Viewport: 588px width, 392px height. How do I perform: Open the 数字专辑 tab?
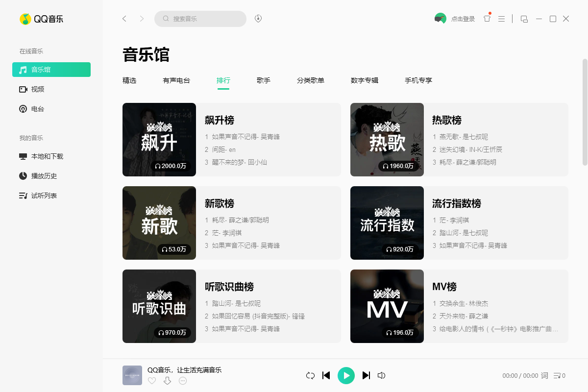tap(365, 80)
